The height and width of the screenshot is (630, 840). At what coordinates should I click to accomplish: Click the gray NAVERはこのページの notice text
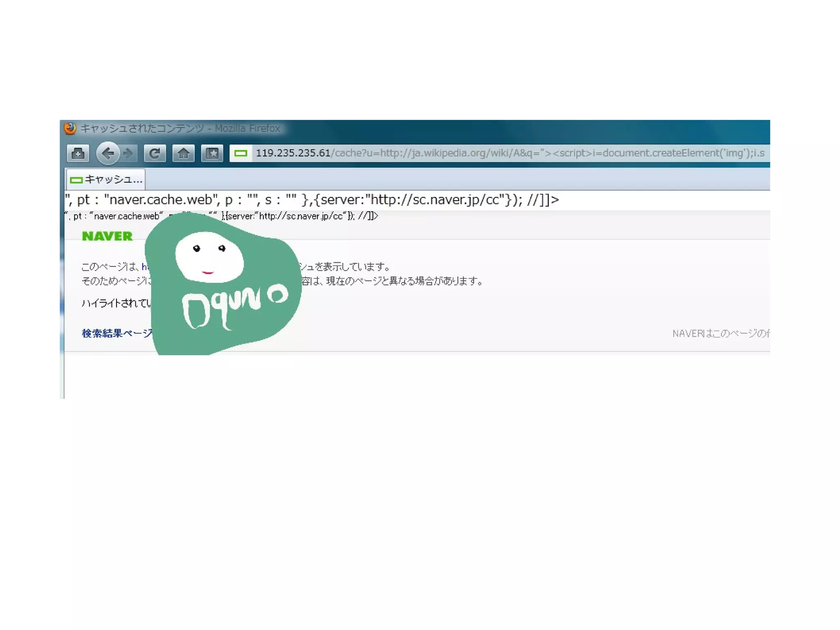[x=720, y=333]
